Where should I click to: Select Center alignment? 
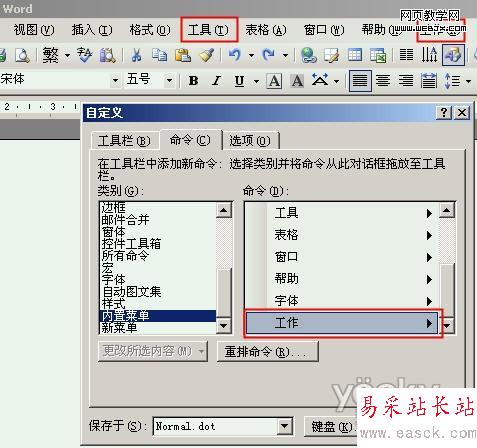pyautogui.click(x=383, y=81)
